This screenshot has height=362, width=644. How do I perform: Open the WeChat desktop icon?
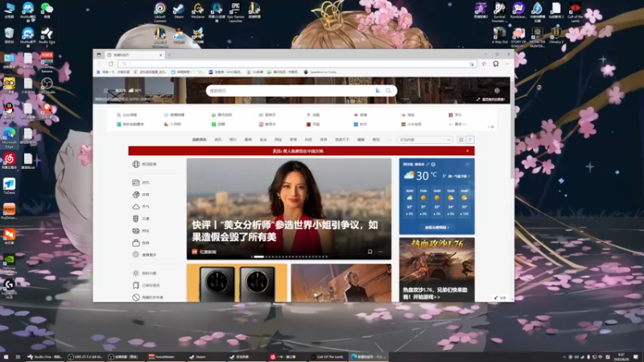pos(47,10)
